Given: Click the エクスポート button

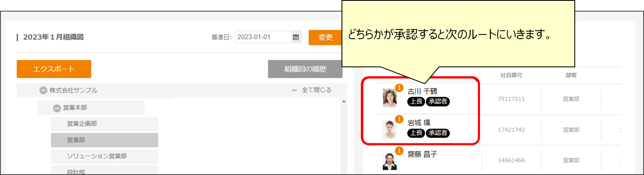Looking at the screenshot, I should [x=54, y=69].
